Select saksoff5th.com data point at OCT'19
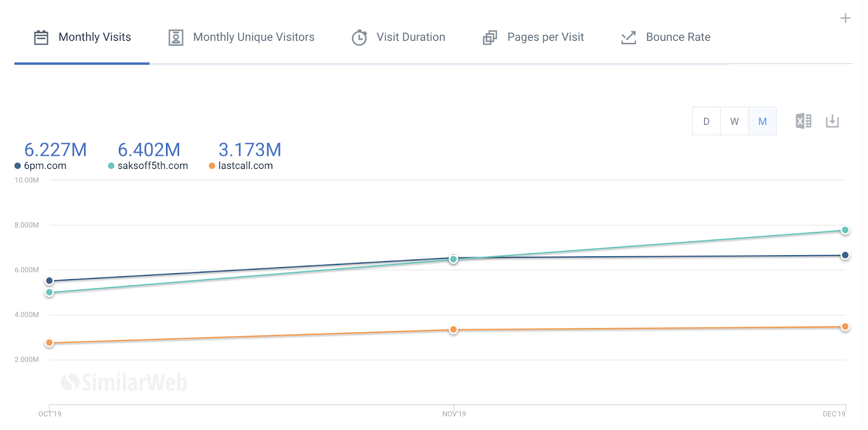 (x=49, y=292)
